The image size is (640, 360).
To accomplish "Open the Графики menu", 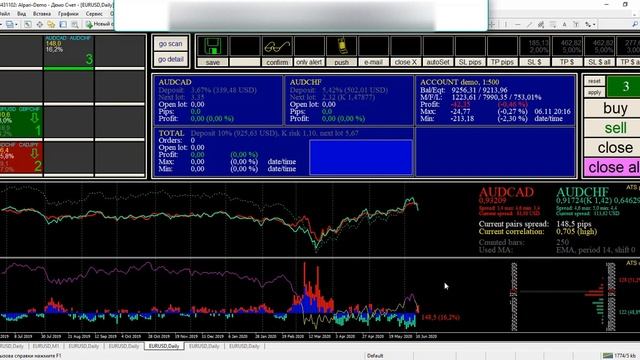I will click(68, 14).
